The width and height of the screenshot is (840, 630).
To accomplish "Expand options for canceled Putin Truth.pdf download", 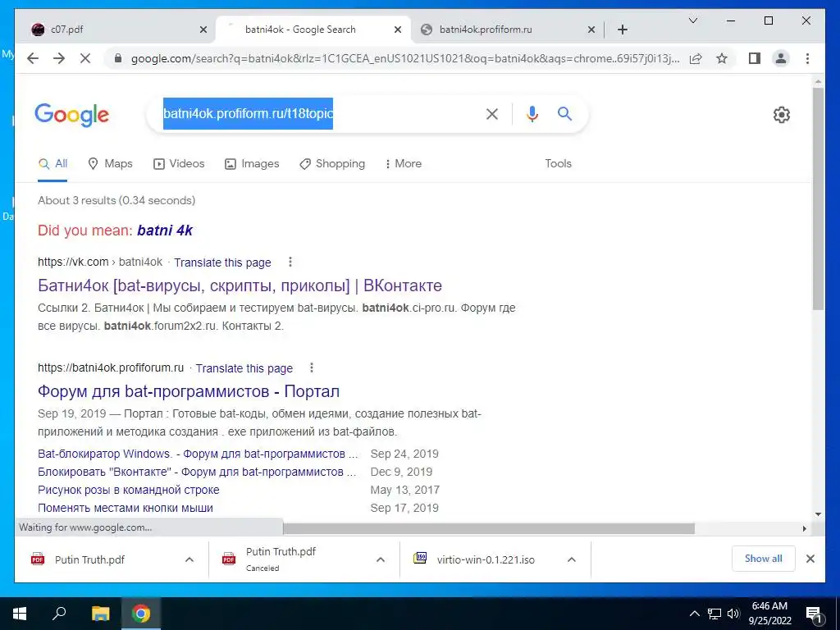I will point(381,559).
